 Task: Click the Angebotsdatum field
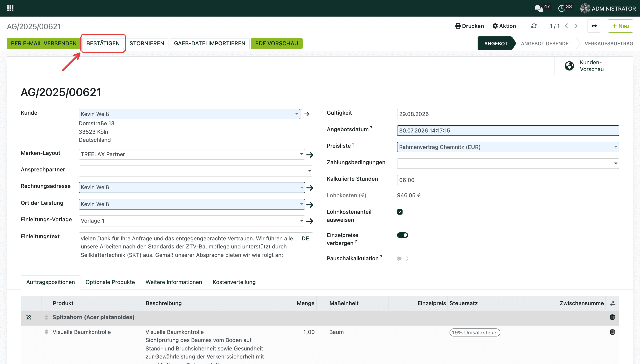point(508,131)
